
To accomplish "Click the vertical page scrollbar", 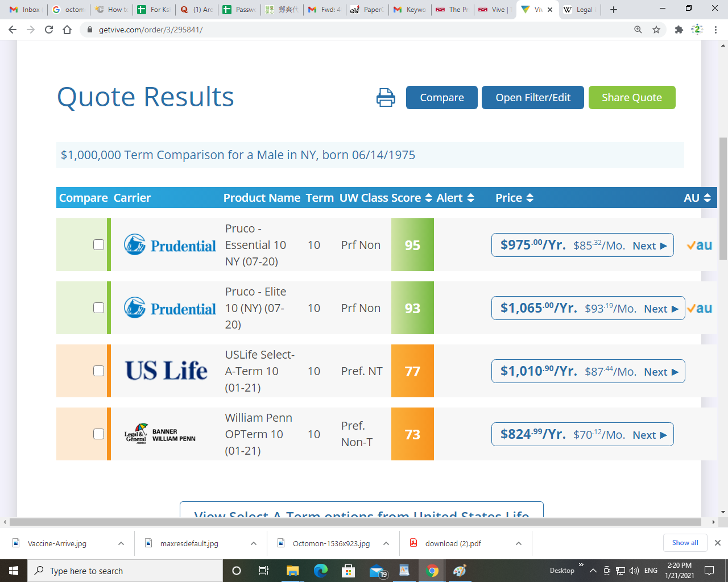I will tap(723, 198).
